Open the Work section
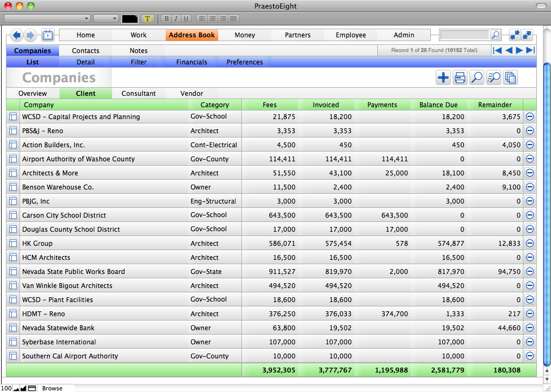The width and height of the screenshot is (551, 392). [139, 35]
